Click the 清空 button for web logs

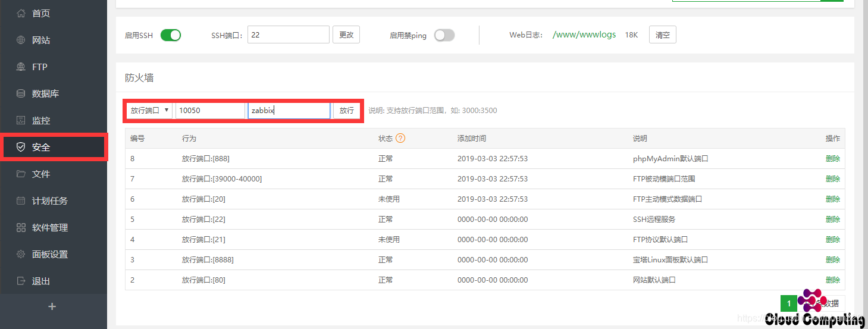[663, 35]
